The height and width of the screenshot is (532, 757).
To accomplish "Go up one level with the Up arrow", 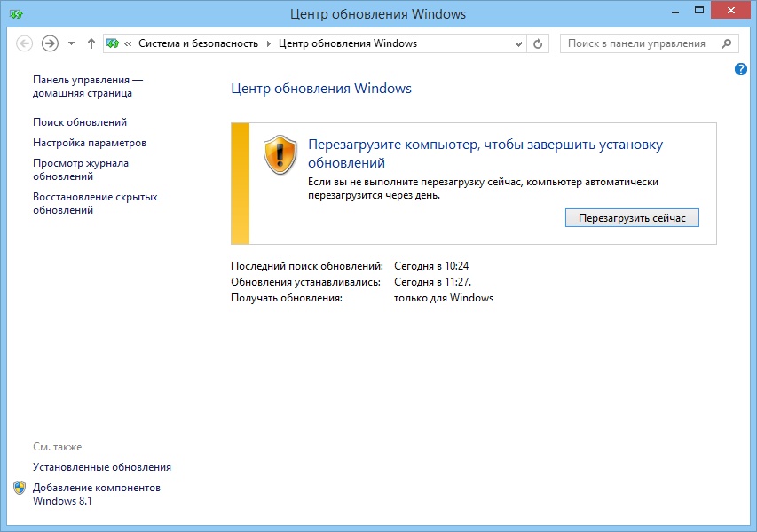I will 91,43.
